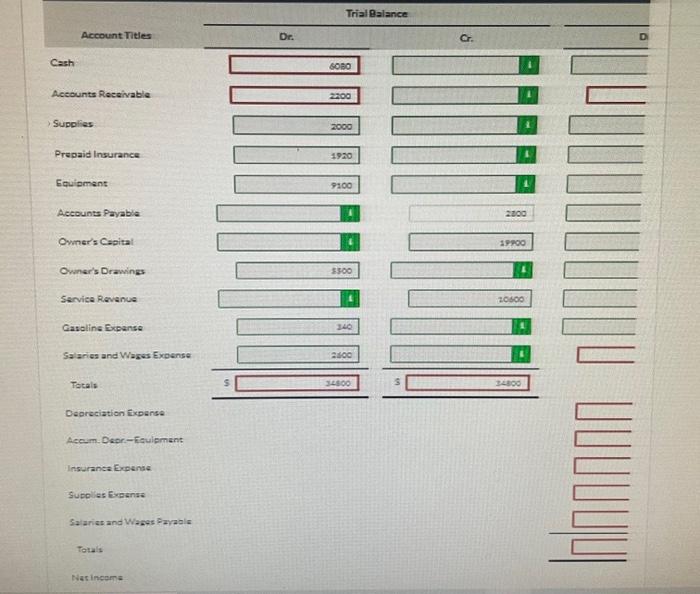Select Accounts Receivable debit field showing 2200

point(295,96)
